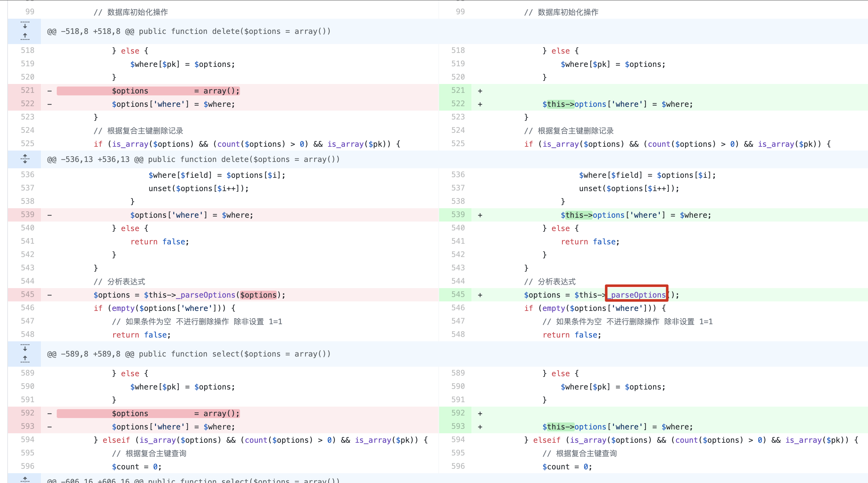Viewport: 868px width, 483px height.
Task: Click the hunk header text for -589,8 select()
Action: (x=189, y=354)
